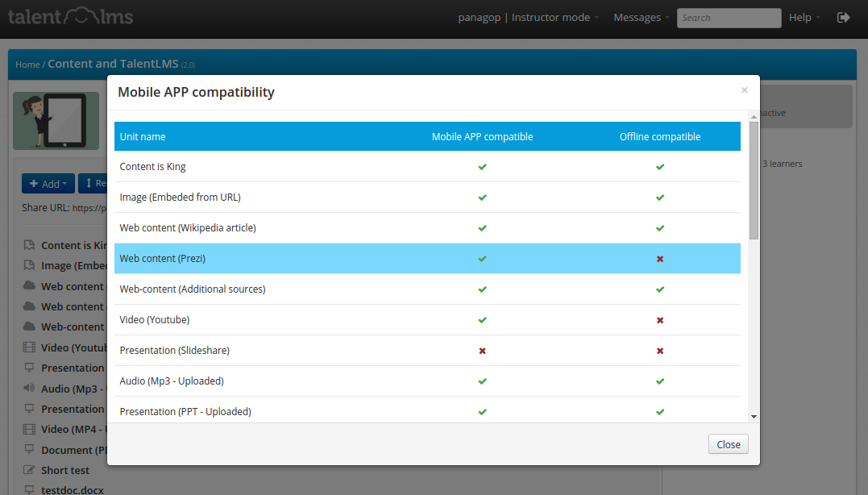Click edit icon beside Short test

pos(29,469)
